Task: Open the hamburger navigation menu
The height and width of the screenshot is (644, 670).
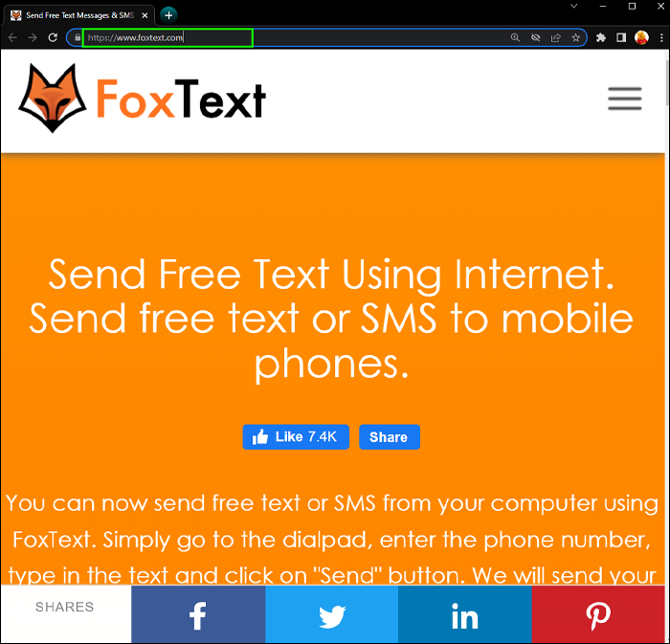Action: [624, 99]
